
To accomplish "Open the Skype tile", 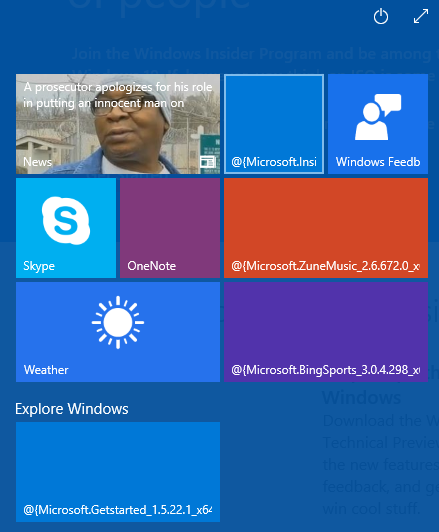I will click(x=66, y=228).
